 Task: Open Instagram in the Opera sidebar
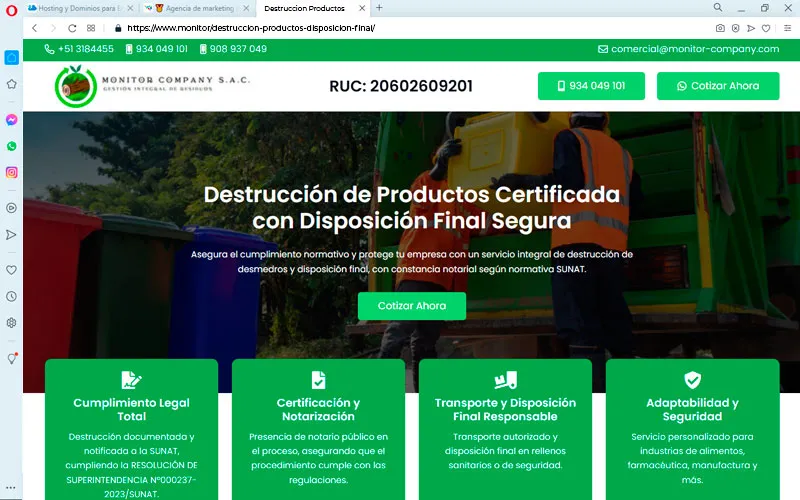tap(11, 172)
